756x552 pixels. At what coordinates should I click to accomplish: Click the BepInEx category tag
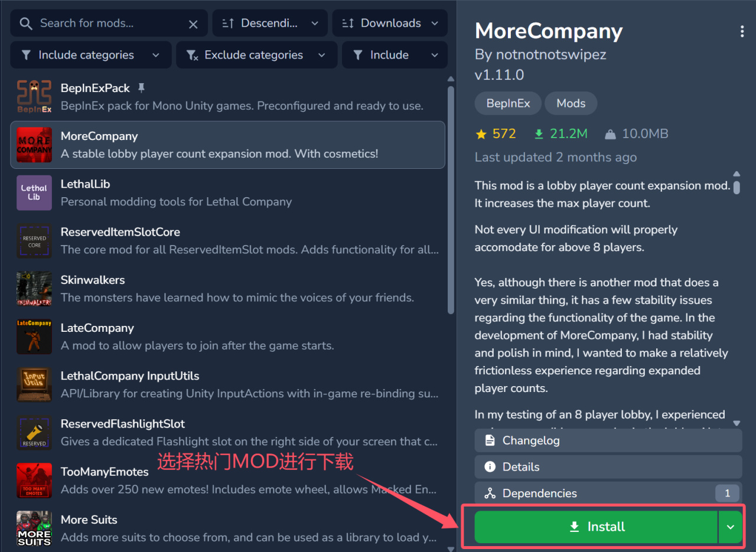(x=508, y=103)
